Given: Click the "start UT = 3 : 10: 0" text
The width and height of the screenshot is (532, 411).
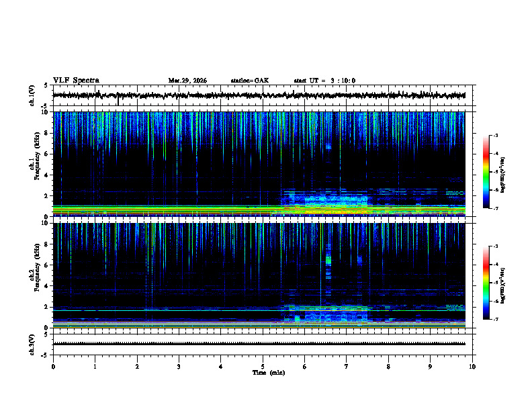Looking at the screenshot, I should [x=324, y=81].
